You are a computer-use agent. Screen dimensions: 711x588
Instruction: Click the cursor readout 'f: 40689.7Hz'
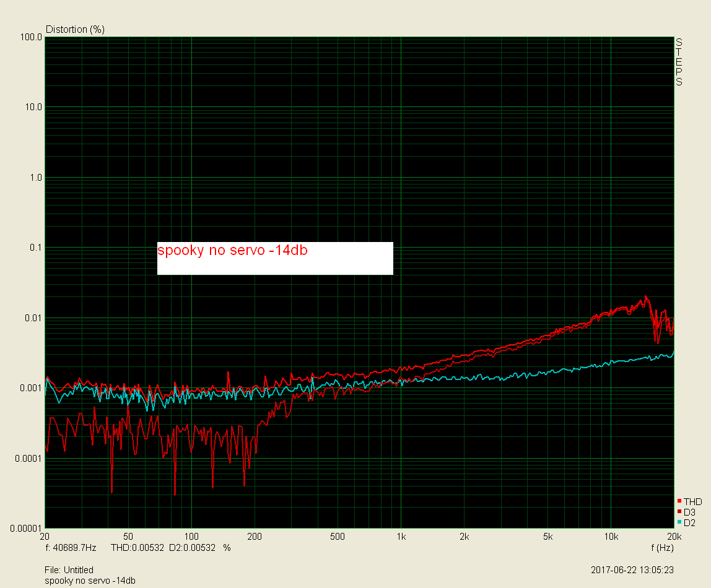click(x=71, y=548)
